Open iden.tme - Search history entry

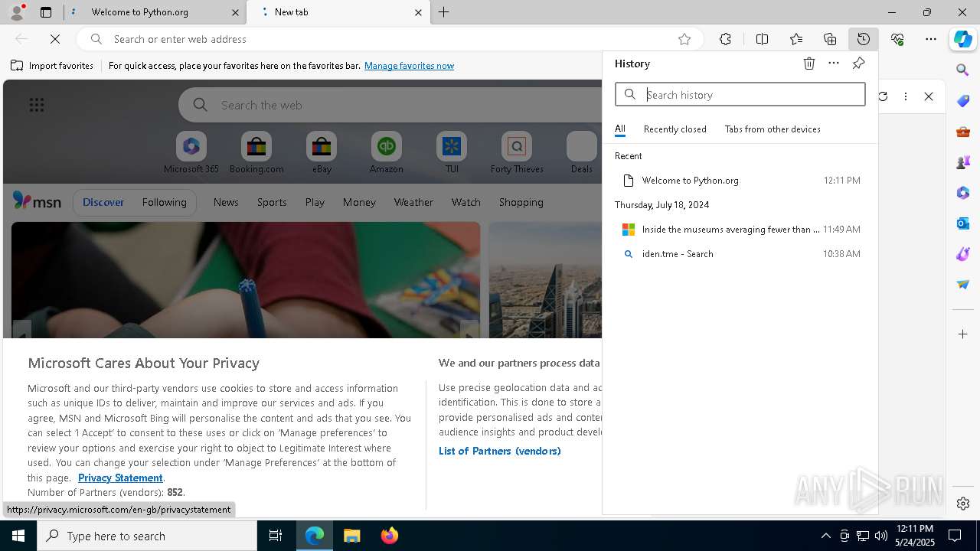(x=740, y=254)
